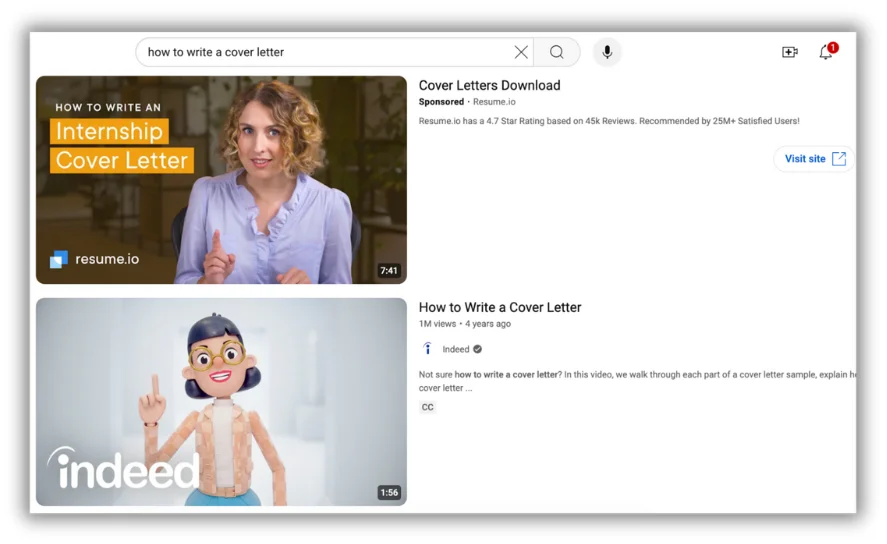The image size is (887, 544).
Task: Click the CC closed captions badge
Action: coord(428,407)
